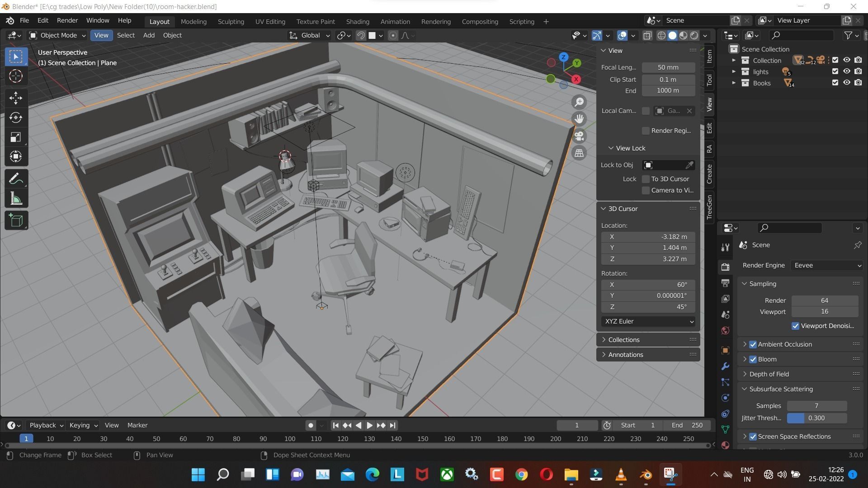Open the Item sidebar tab

click(709, 56)
